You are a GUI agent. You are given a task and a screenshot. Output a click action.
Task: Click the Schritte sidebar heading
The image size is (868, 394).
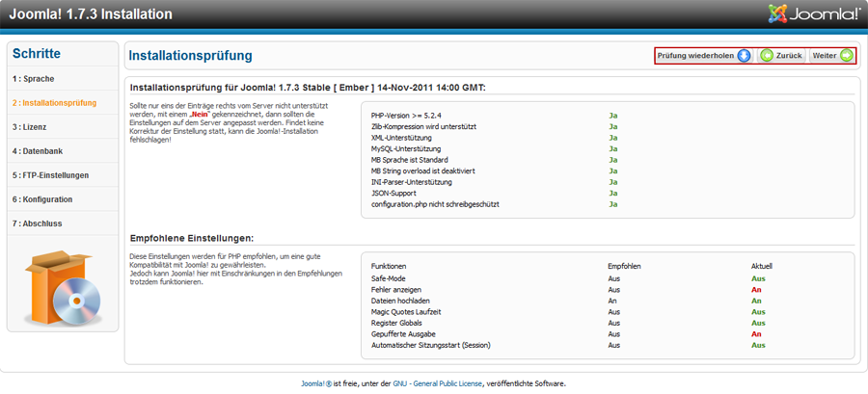pyautogui.click(x=37, y=54)
